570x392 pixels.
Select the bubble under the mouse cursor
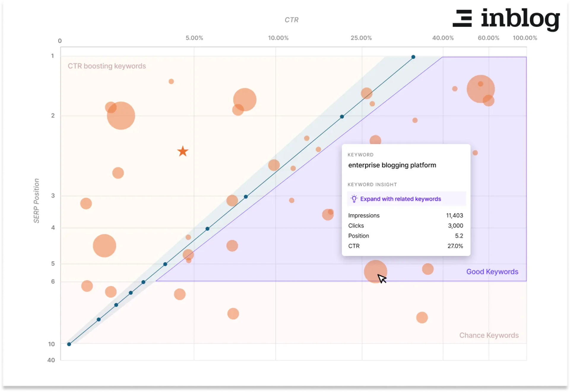pos(376,272)
